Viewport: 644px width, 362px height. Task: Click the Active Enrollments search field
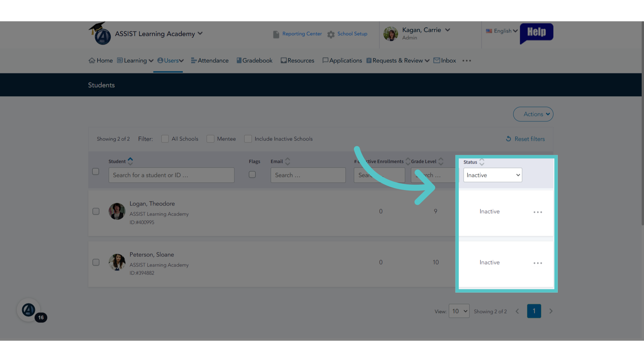pyautogui.click(x=379, y=175)
